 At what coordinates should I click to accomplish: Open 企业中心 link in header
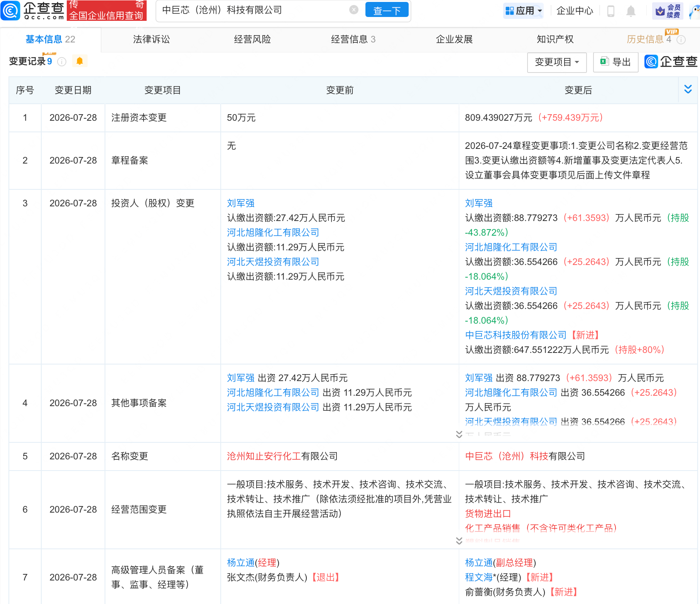[x=575, y=11]
